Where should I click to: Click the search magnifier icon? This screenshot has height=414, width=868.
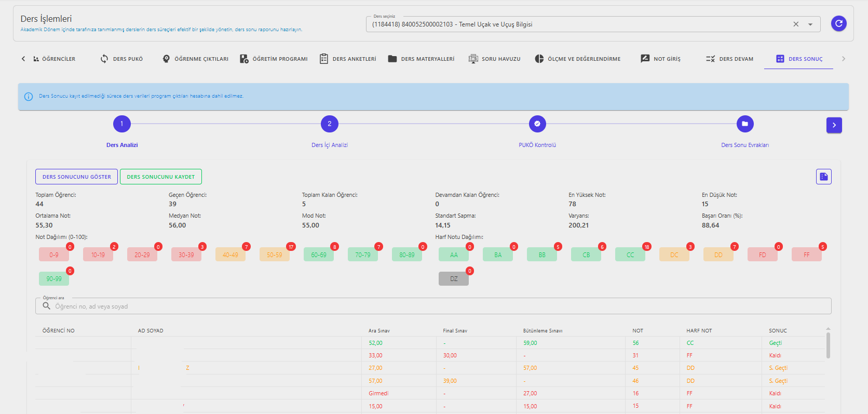[47, 306]
